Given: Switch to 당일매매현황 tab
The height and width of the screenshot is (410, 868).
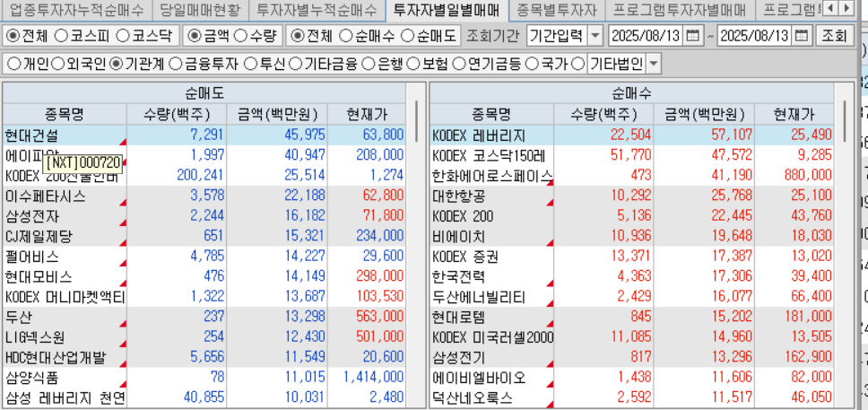Looking at the screenshot, I should (199, 9).
